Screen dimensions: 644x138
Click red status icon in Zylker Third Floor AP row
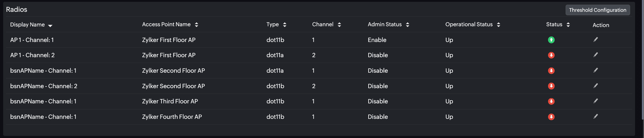pos(551,101)
